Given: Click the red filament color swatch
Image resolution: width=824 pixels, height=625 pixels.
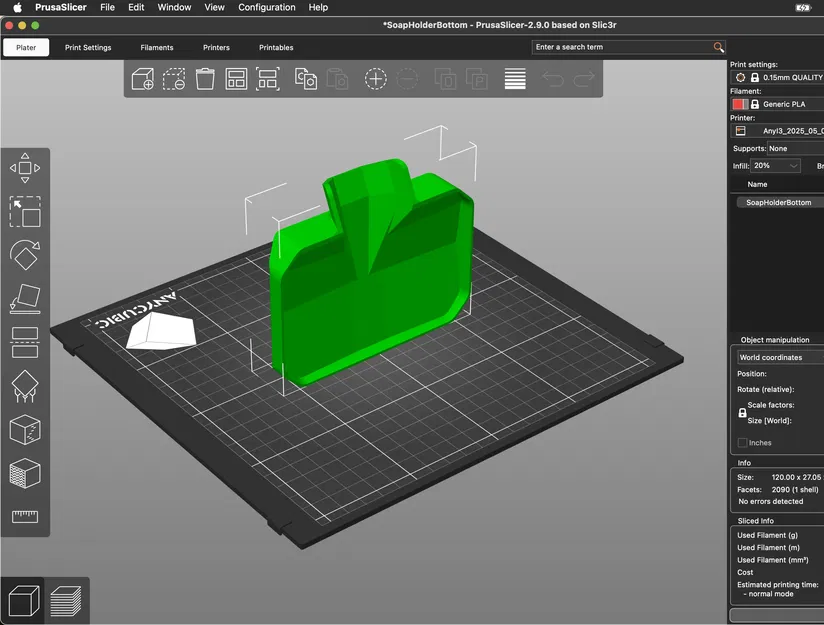Looking at the screenshot, I should click(x=739, y=104).
